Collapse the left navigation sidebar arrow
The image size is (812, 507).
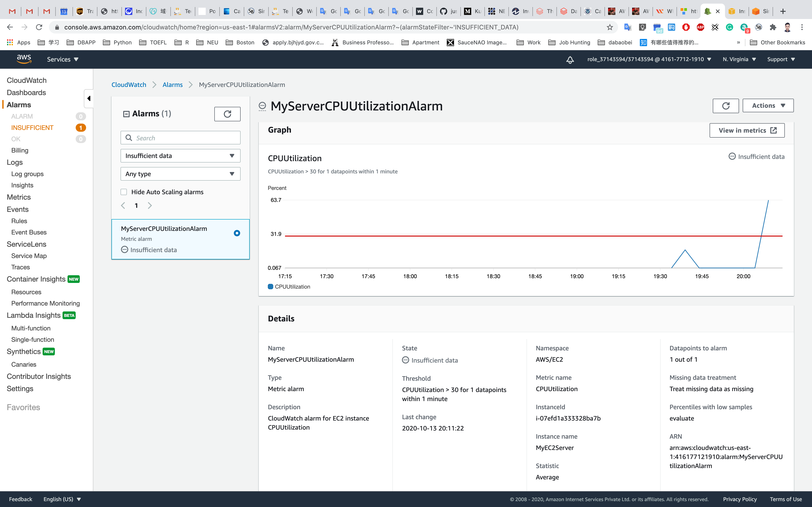click(x=89, y=98)
